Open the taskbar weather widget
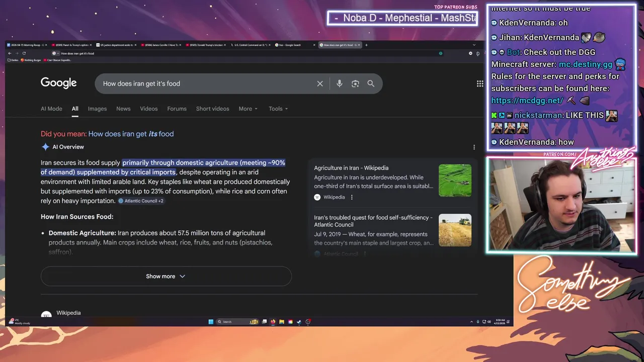 click(x=20, y=321)
